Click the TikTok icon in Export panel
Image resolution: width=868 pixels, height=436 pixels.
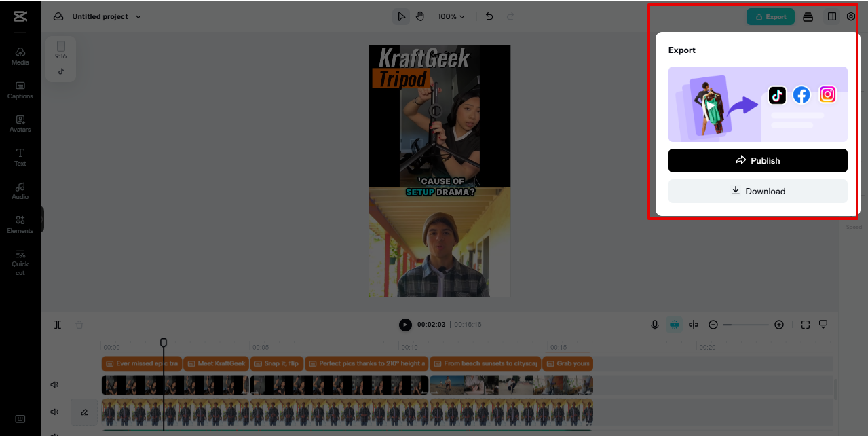click(x=776, y=95)
